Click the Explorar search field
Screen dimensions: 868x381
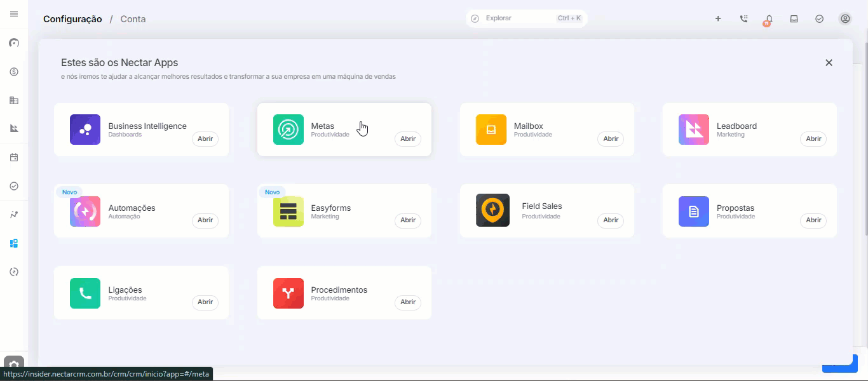click(527, 18)
